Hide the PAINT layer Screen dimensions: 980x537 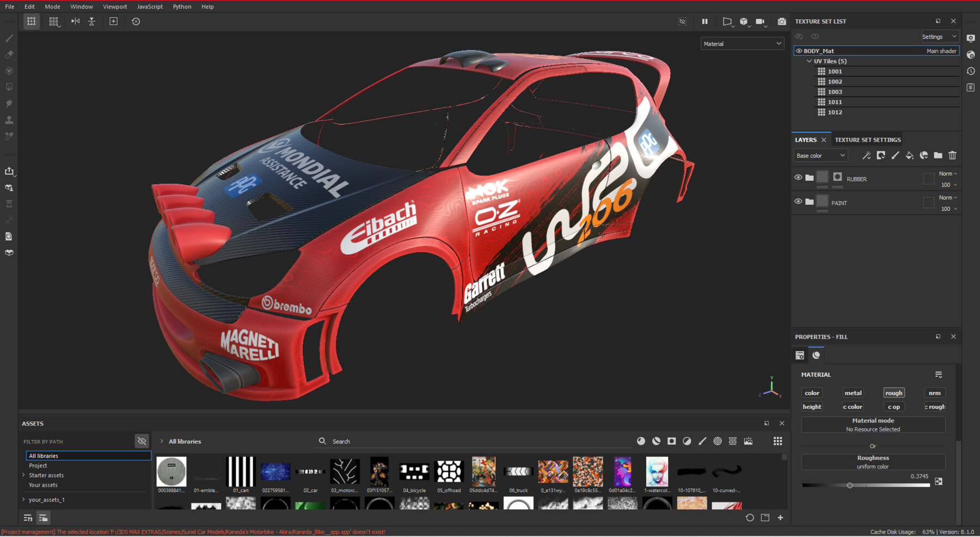coord(798,202)
